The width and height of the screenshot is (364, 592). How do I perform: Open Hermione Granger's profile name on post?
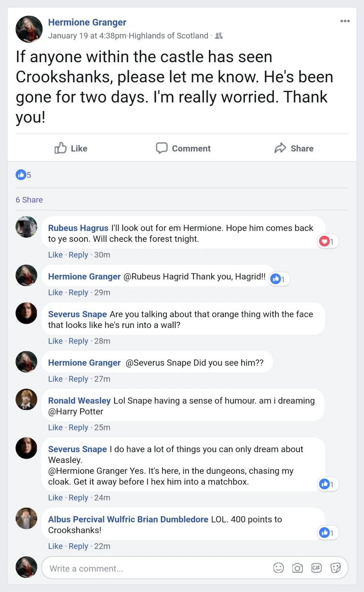(x=87, y=22)
